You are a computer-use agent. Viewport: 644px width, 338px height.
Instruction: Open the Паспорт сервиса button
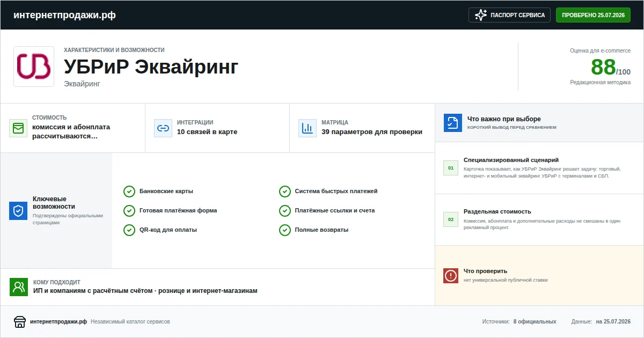pos(509,15)
